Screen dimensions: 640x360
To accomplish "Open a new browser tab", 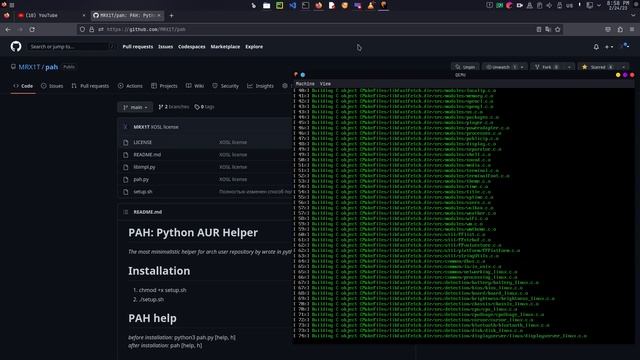I will tap(171, 16).
